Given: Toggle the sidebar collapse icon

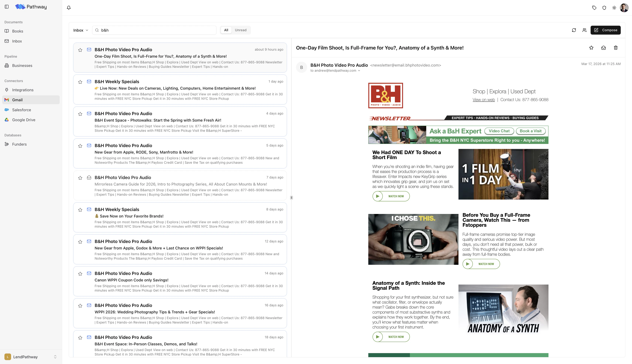Looking at the screenshot, I should tap(6, 7).
